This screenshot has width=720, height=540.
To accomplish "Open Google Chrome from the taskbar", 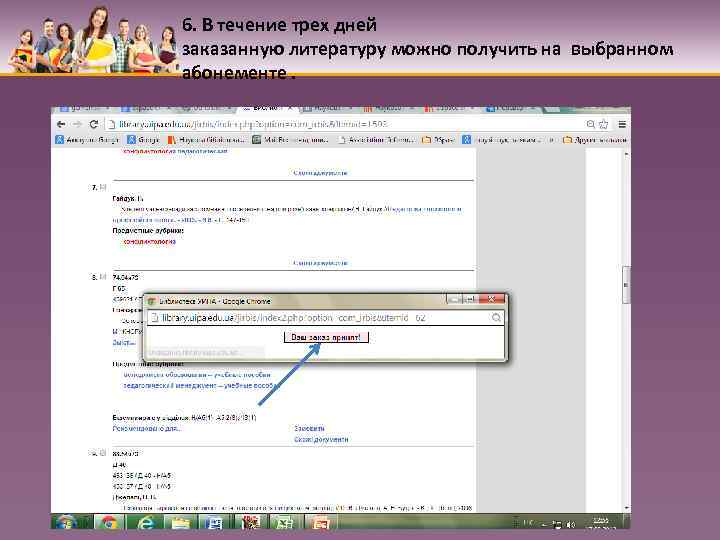I will click(109, 523).
